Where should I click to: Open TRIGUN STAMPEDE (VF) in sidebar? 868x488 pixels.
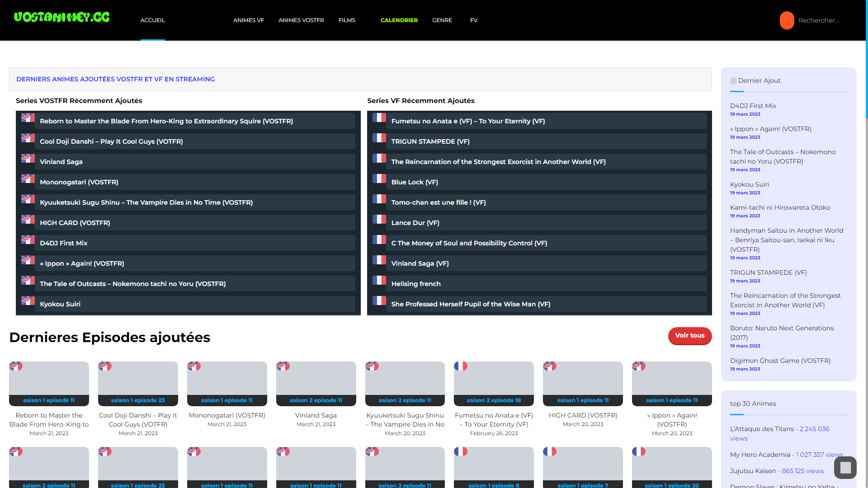tap(768, 272)
